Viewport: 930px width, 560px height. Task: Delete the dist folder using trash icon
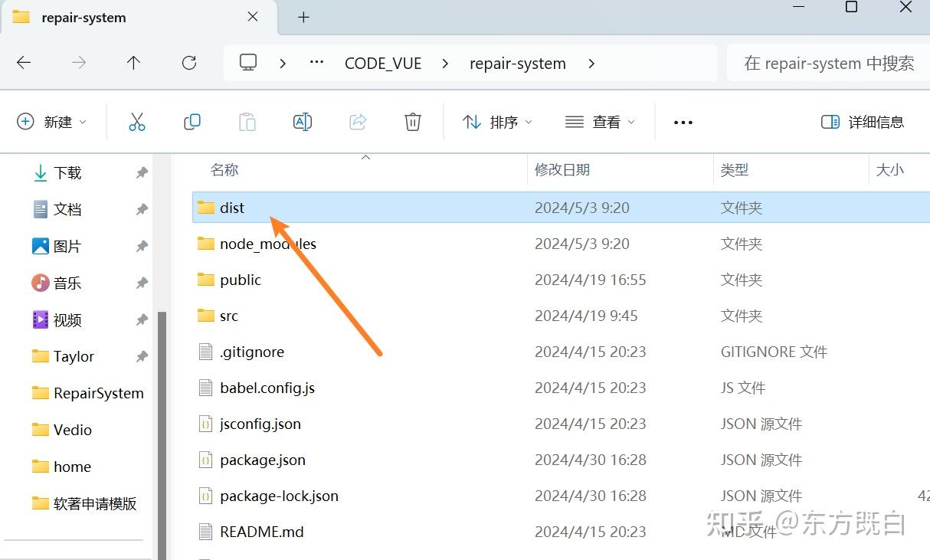tap(412, 121)
